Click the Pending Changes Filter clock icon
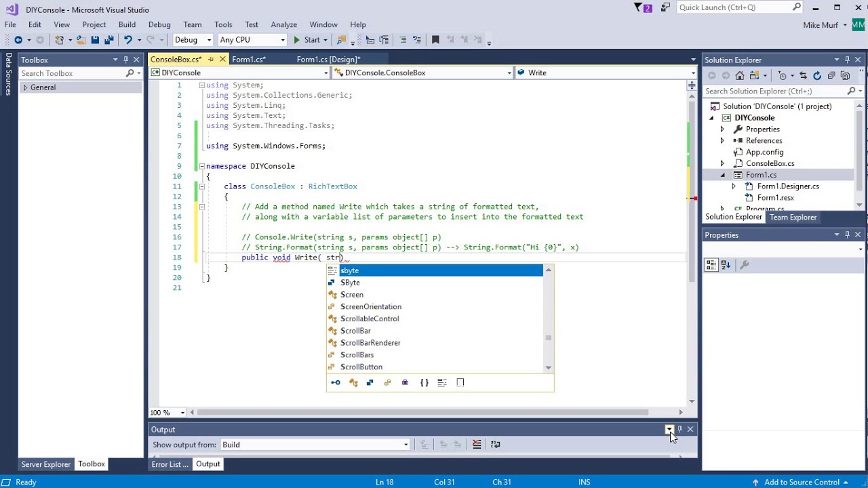Image resolution: width=868 pixels, height=488 pixels. click(782, 75)
